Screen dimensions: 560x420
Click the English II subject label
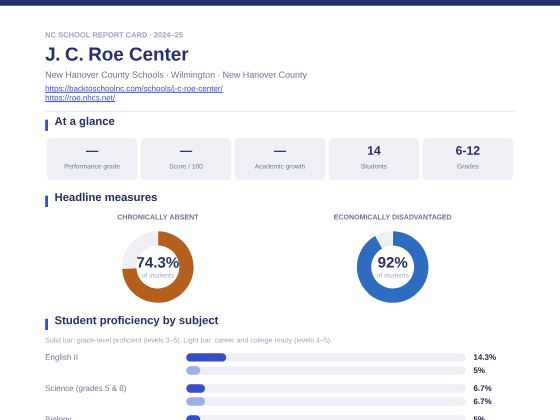point(61,357)
